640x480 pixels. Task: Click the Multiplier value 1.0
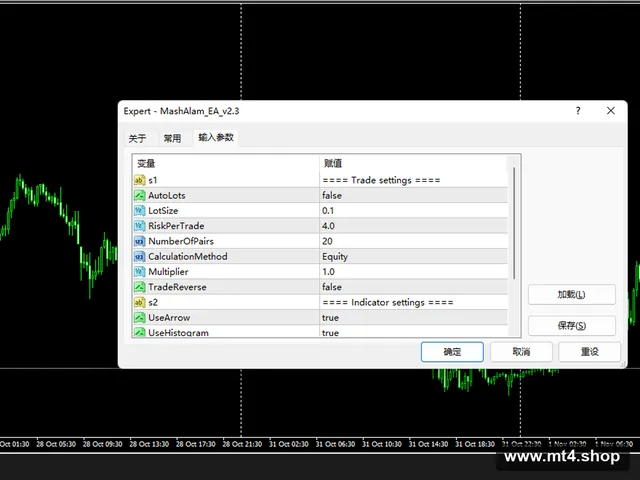coord(328,272)
